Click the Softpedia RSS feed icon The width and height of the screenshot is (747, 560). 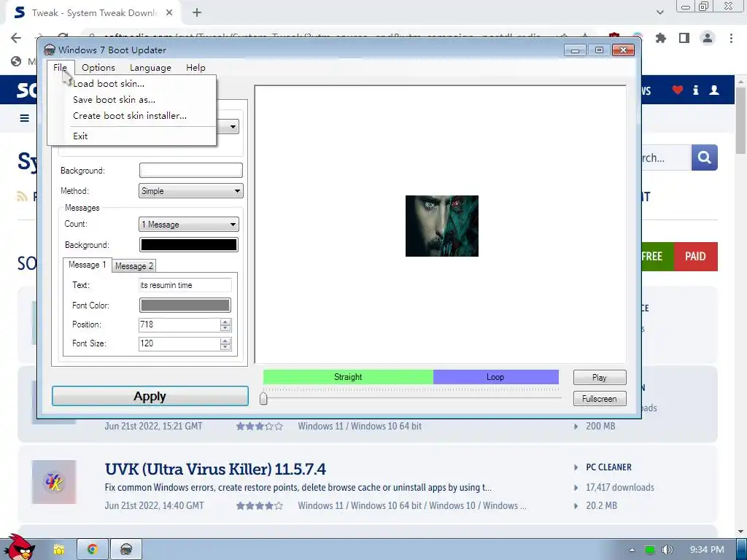(22, 196)
